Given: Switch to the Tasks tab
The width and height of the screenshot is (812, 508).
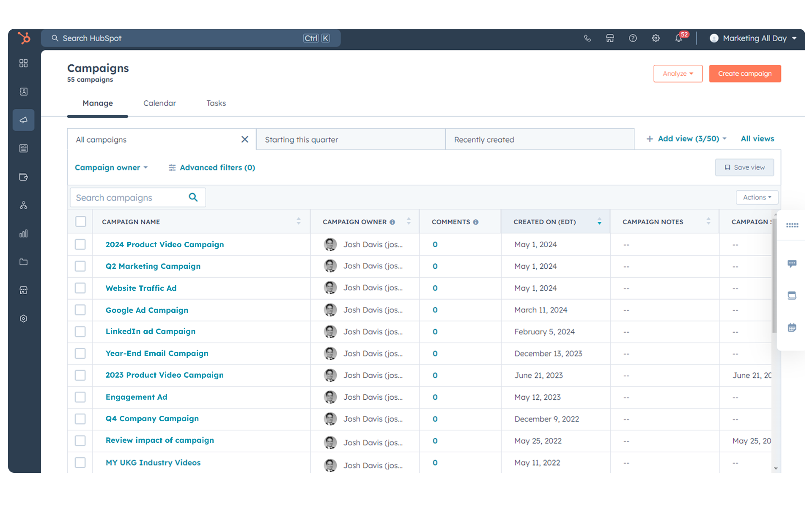Looking at the screenshot, I should (216, 103).
